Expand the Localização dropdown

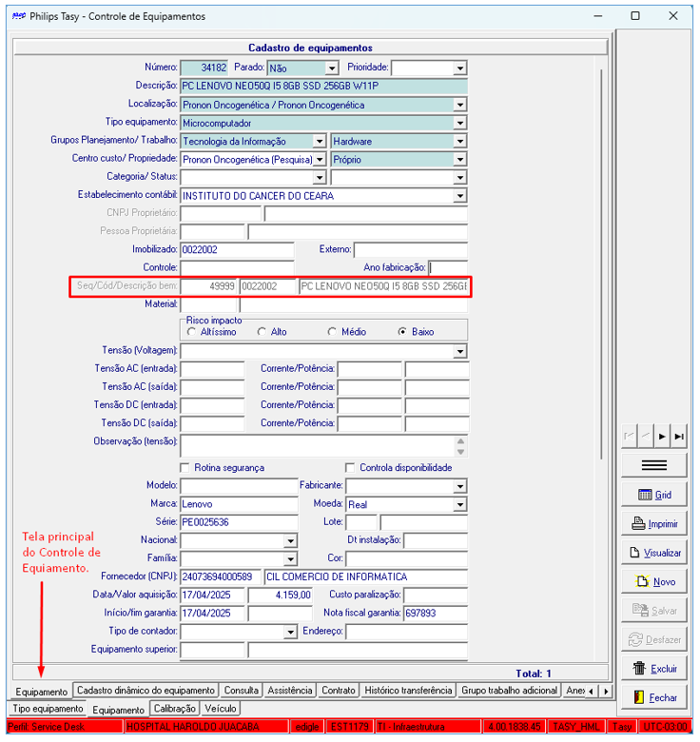[x=459, y=105]
